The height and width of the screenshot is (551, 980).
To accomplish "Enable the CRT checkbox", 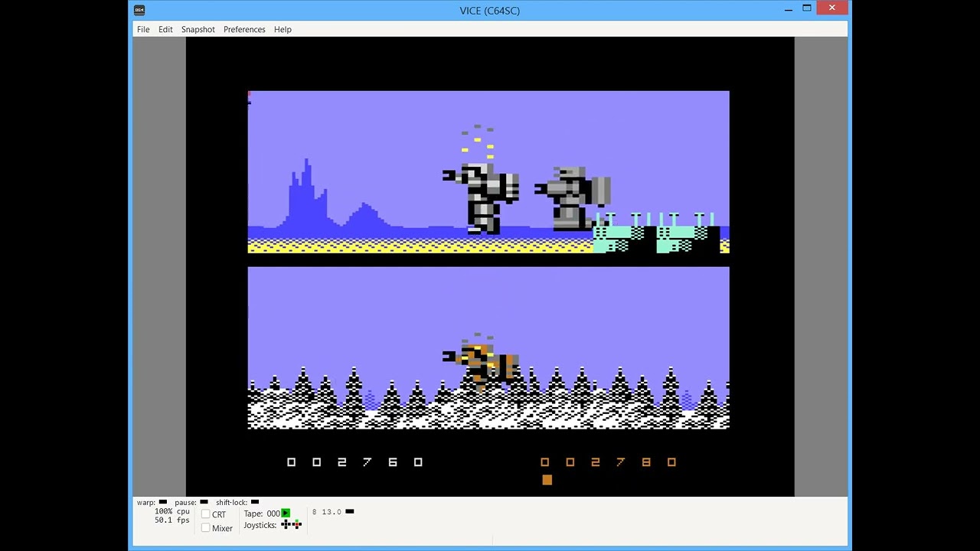I will (205, 514).
